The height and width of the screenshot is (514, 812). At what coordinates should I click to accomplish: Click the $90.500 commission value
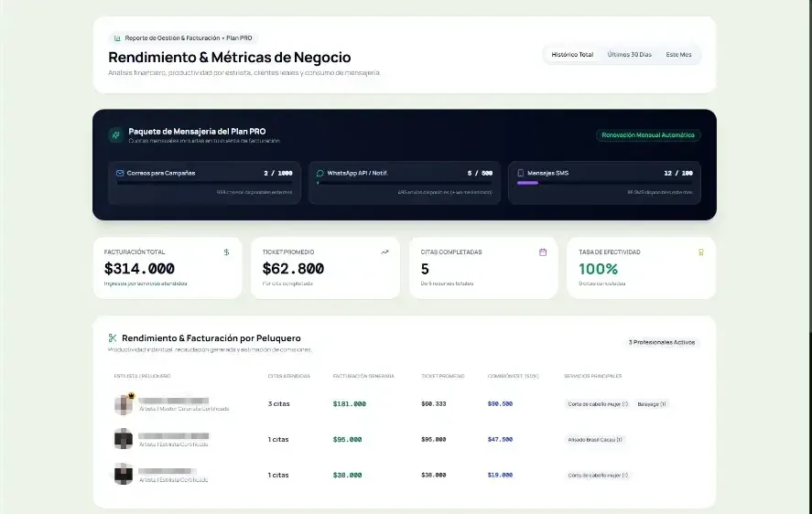point(500,403)
